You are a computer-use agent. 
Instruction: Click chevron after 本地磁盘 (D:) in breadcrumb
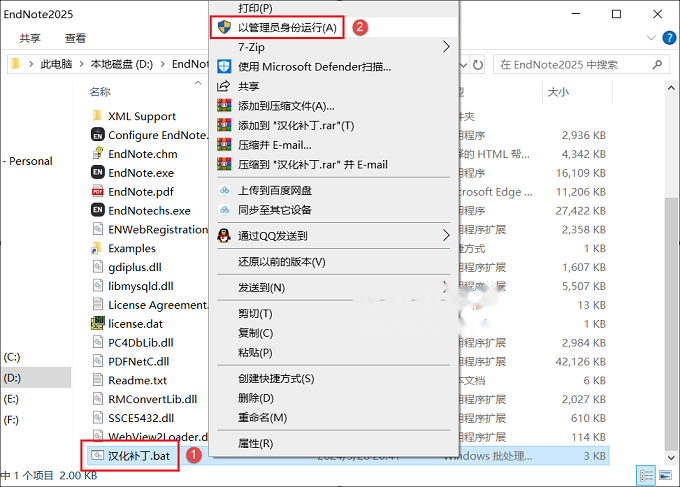tap(163, 64)
